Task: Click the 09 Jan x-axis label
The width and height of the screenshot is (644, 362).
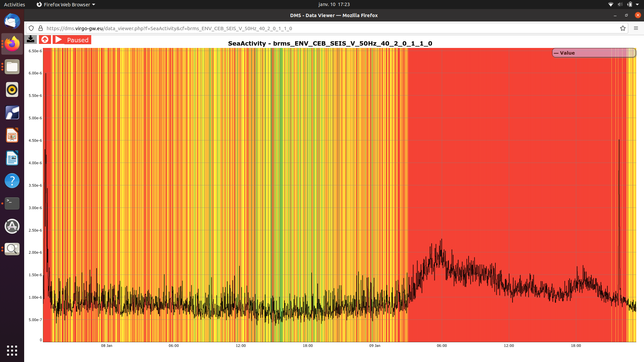Action: point(375,346)
